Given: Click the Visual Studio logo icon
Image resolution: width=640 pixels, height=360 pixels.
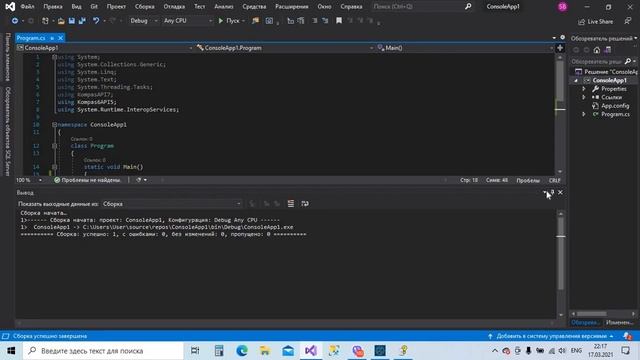Looking at the screenshot, I should pyautogui.click(x=10, y=7).
